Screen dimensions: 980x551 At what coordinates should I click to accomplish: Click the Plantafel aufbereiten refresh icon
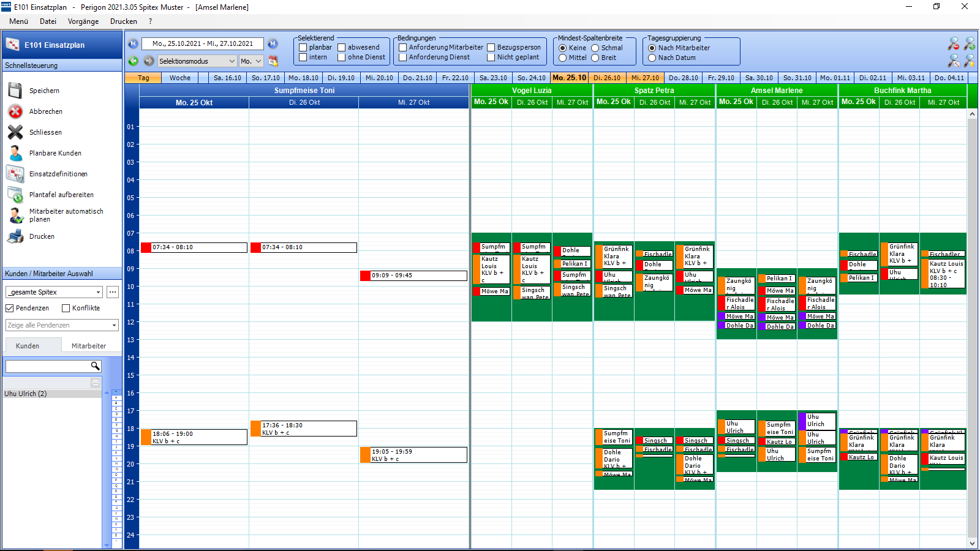pos(15,195)
